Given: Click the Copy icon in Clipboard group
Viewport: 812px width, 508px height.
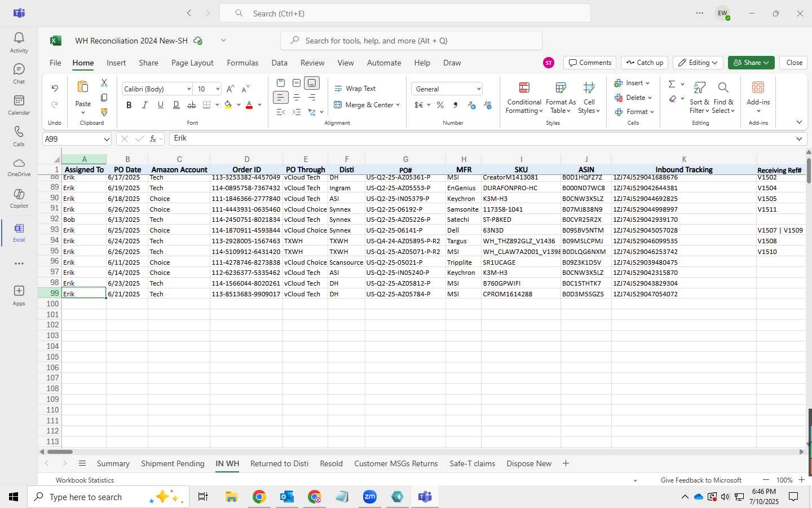Looking at the screenshot, I should [104, 98].
